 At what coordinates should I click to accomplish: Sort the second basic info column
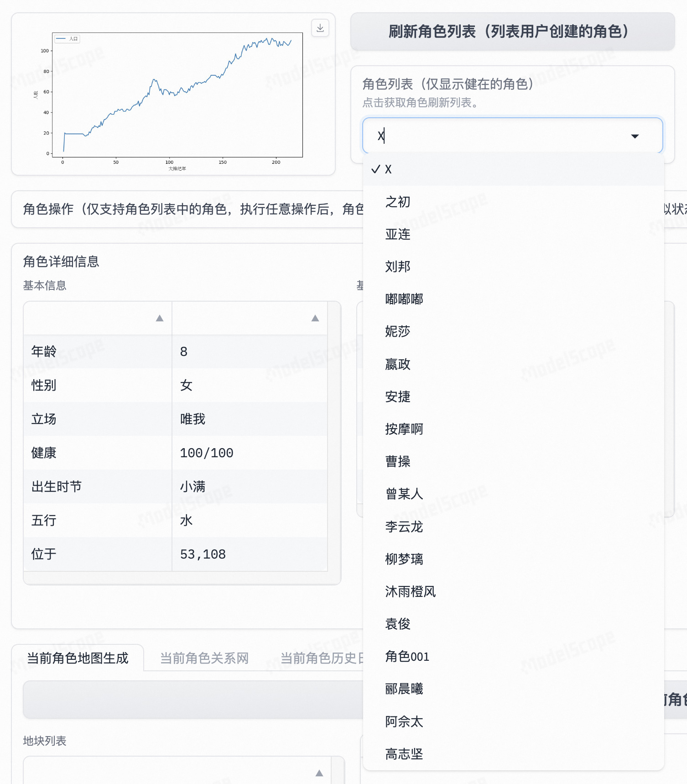point(315,318)
